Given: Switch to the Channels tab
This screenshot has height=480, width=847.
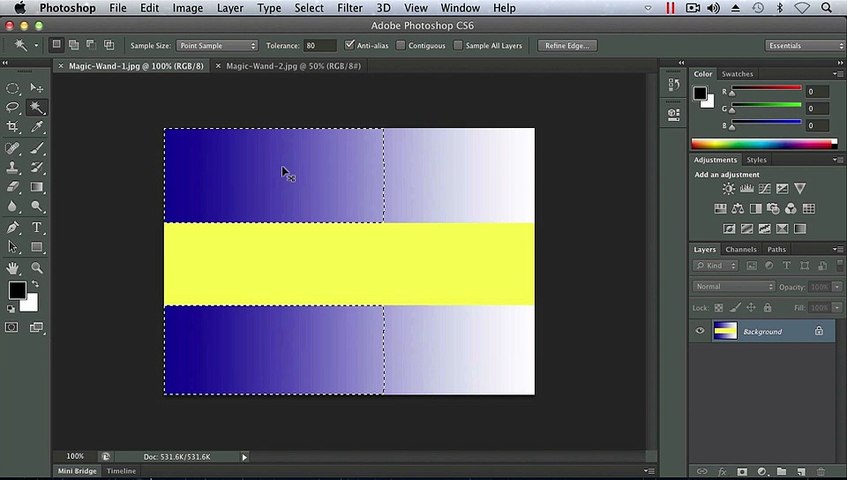Looking at the screenshot, I should 741,249.
